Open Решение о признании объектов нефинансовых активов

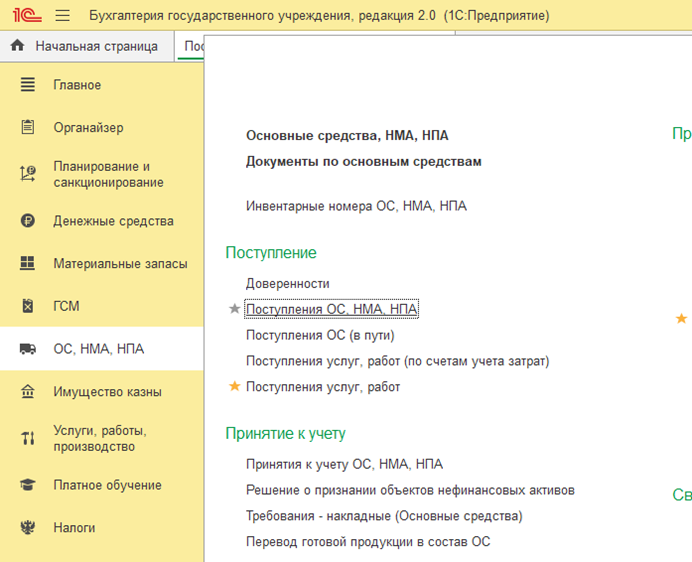(x=410, y=490)
